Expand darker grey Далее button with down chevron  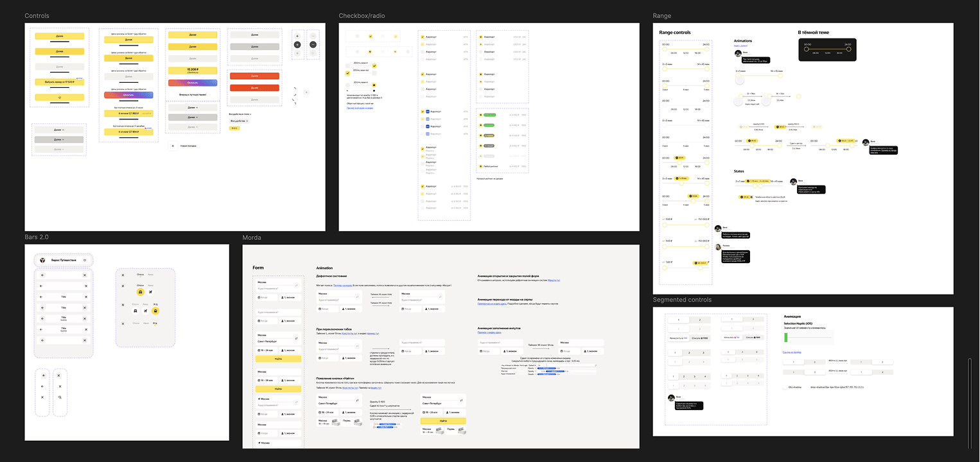tap(59, 139)
